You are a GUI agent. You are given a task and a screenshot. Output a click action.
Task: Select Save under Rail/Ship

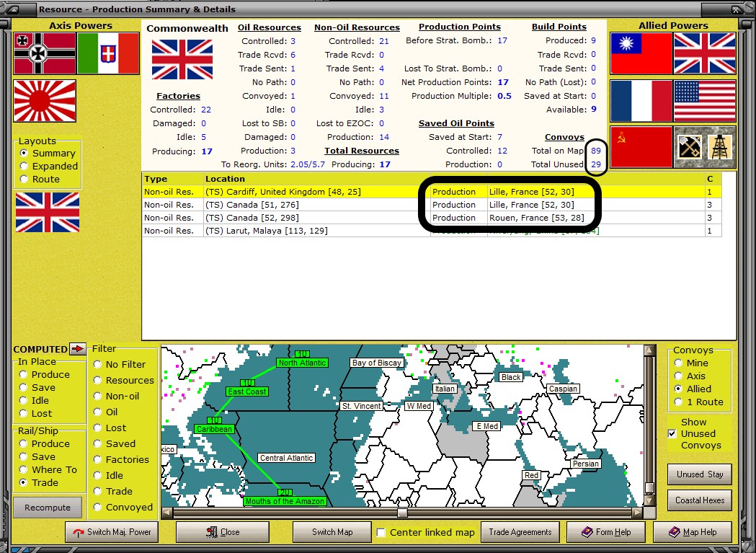coord(37,456)
